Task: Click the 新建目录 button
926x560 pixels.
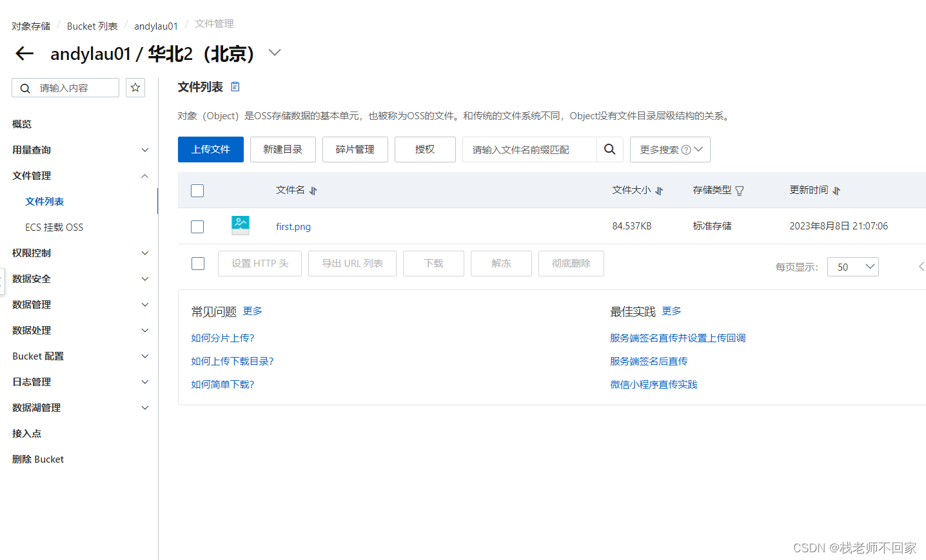Action: tap(283, 150)
